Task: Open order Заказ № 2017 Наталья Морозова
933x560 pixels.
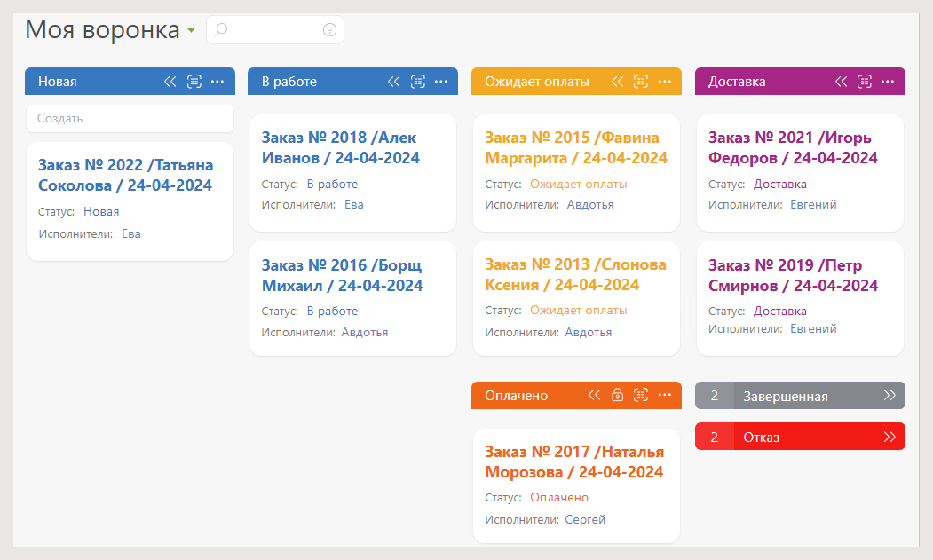Action: [574, 462]
